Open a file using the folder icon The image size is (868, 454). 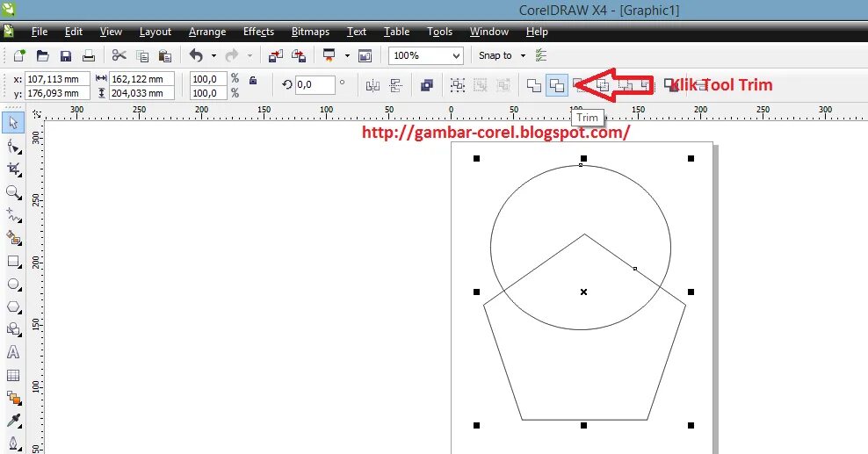point(43,55)
